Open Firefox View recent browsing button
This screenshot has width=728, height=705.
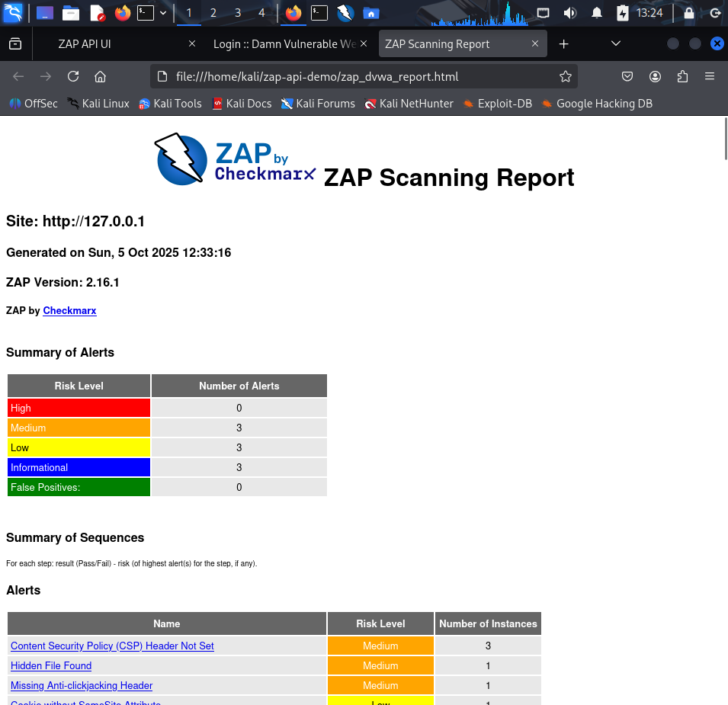click(15, 43)
